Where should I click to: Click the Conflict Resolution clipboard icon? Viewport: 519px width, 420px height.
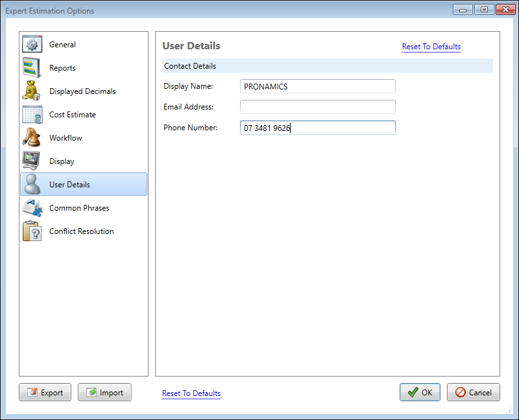point(32,231)
